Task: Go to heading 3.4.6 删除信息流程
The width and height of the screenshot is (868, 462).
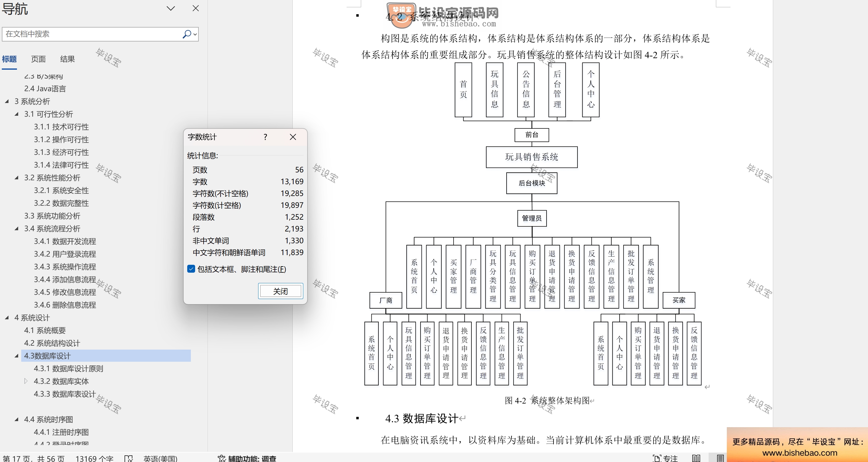Action: (x=65, y=305)
